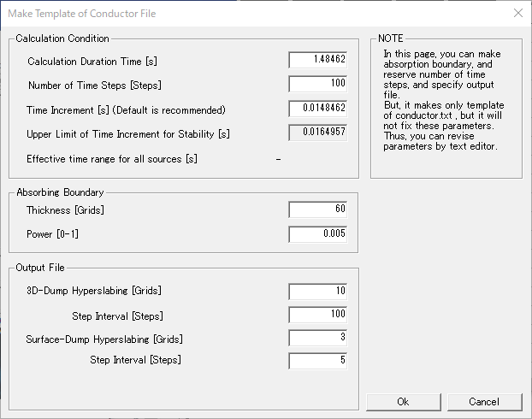Edit the Surface-Dump Hyperslabing Grids field
This screenshot has width=532, height=419.
(318, 338)
